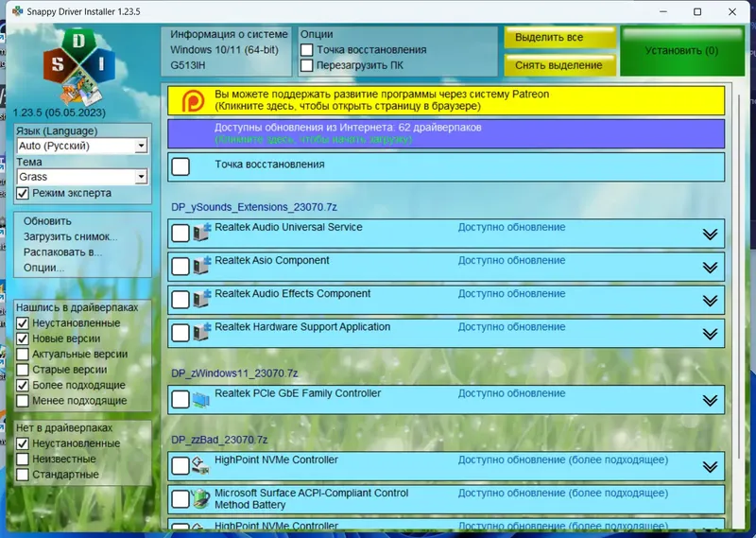Enable Неизвестные filter checkbox
The height and width of the screenshot is (538, 756).
tap(22, 459)
